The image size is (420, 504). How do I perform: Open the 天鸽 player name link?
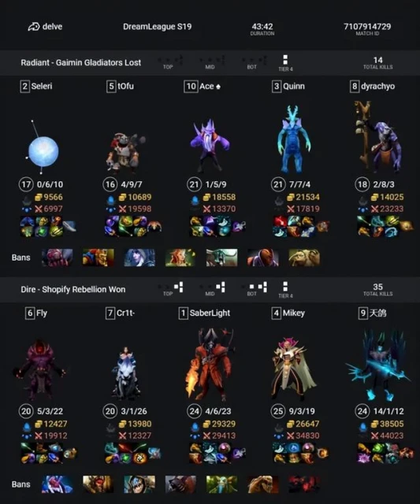point(377,313)
